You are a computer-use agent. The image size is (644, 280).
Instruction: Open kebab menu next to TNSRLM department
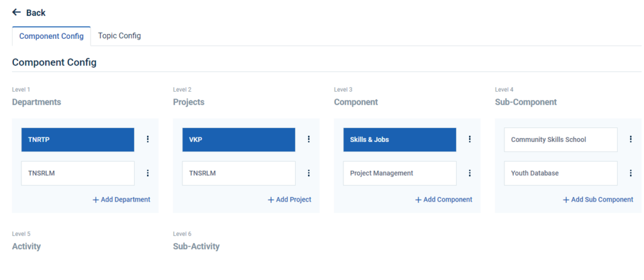point(148,173)
